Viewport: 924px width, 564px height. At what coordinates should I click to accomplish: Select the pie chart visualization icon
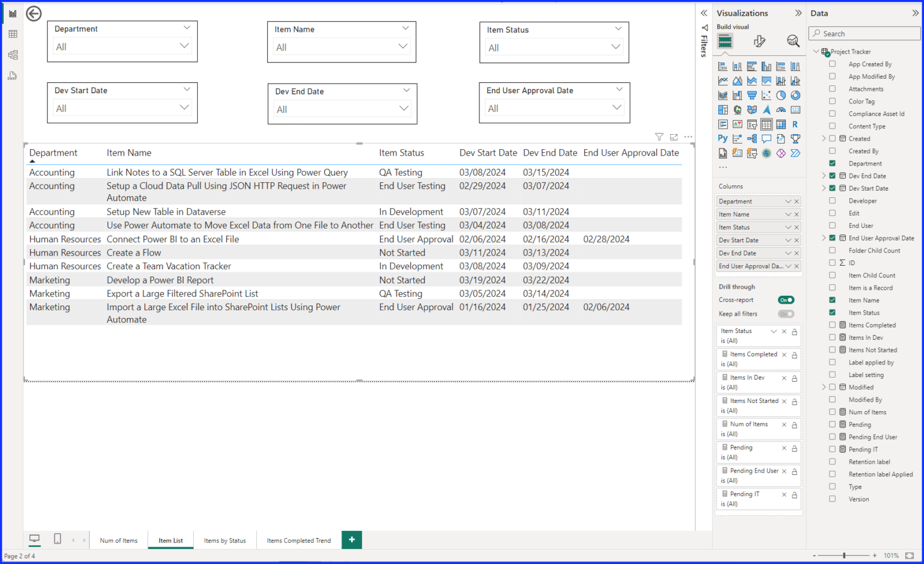781,95
